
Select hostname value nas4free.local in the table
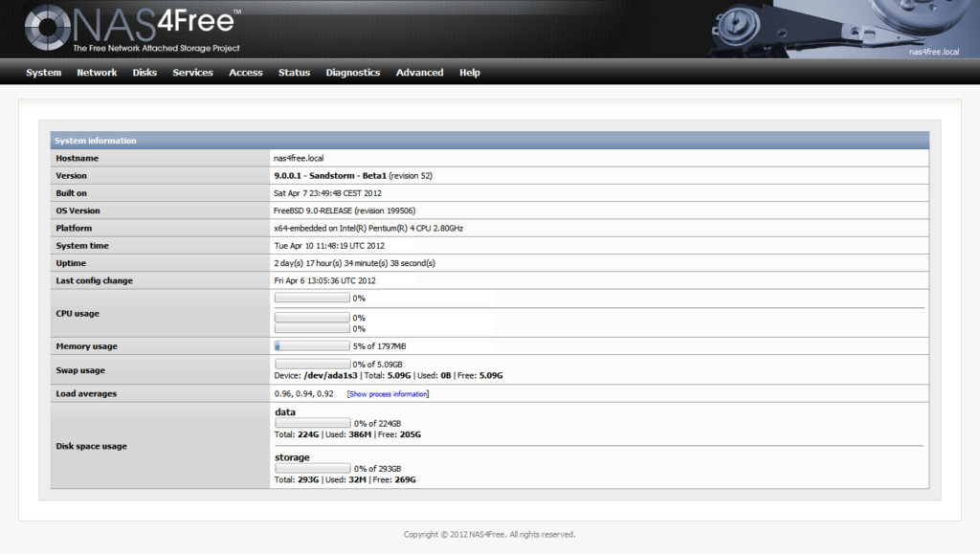299,158
